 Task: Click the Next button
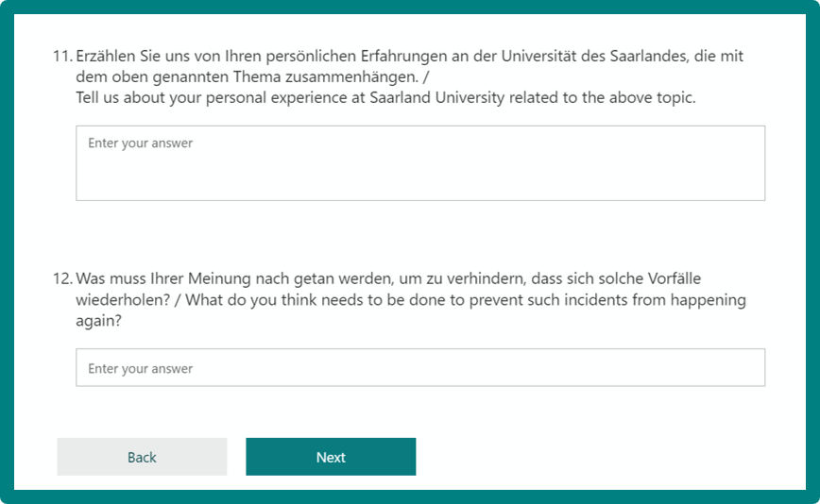[x=331, y=457]
